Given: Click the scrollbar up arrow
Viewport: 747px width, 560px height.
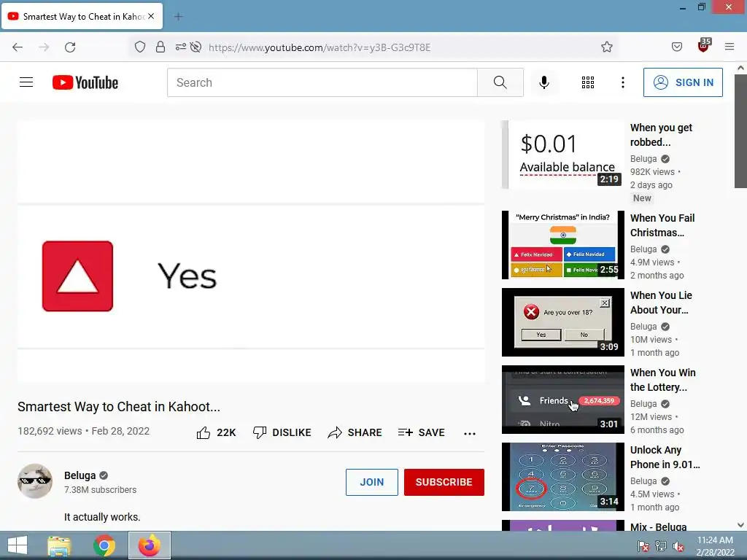Looking at the screenshot, I should [740, 68].
